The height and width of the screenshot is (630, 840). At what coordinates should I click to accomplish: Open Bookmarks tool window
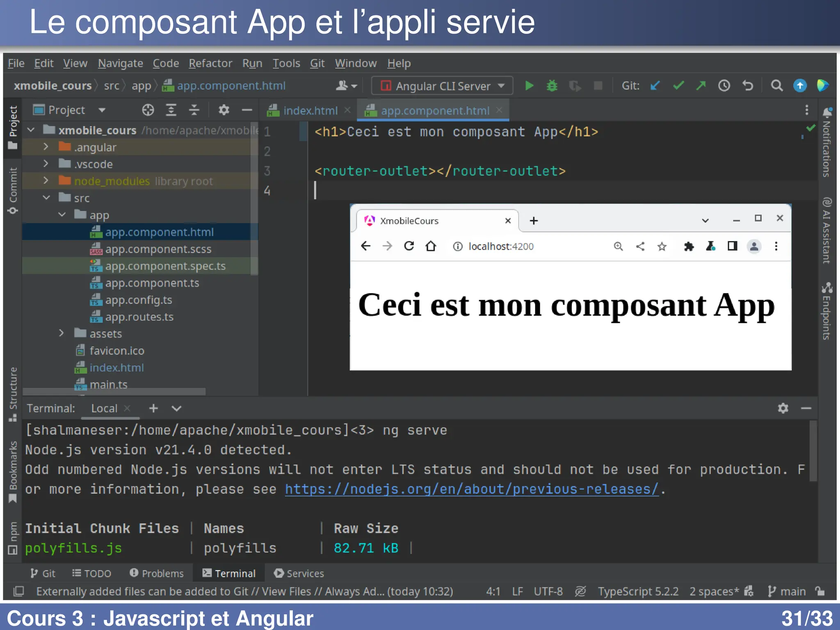point(13,472)
